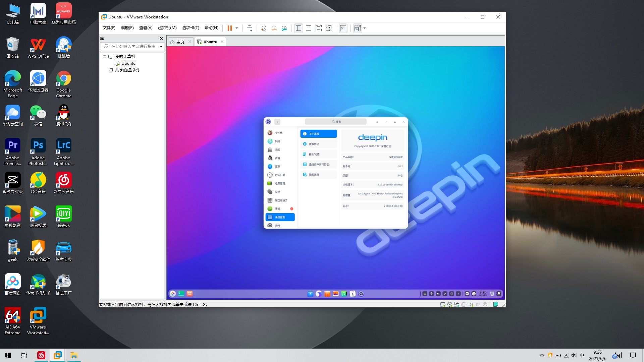Open 个性化 settings in deepin sidebar
Screen dimensions: 644x362
click(280, 133)
